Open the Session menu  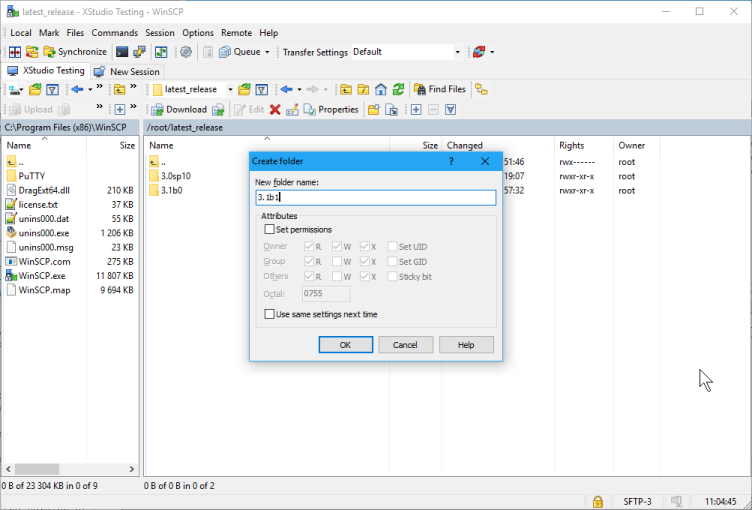pyautogui.click(x=160, y=33)
